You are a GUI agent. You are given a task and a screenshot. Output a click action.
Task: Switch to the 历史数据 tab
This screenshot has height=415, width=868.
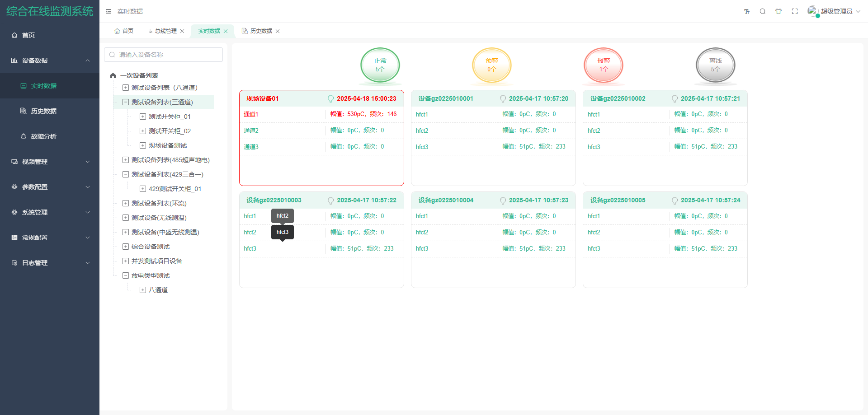point(261,31)
